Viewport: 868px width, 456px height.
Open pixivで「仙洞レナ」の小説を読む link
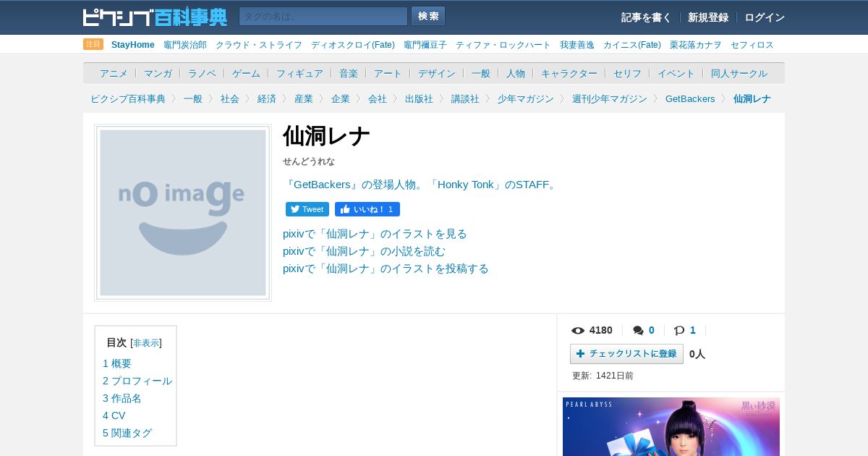click(364, 251)
